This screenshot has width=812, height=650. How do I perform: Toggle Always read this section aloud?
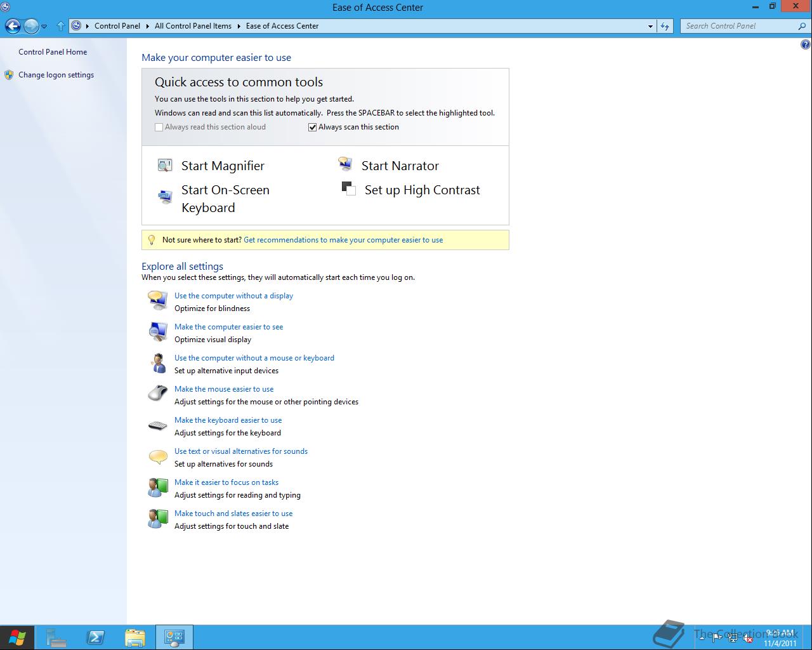[x=159, y=127]
